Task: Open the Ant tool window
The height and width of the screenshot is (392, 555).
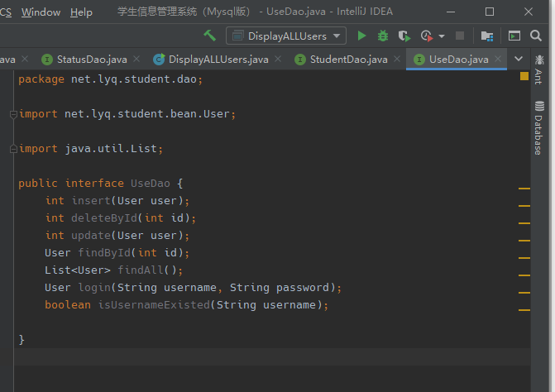Action: pyautogui.click(x=539, y=69)
